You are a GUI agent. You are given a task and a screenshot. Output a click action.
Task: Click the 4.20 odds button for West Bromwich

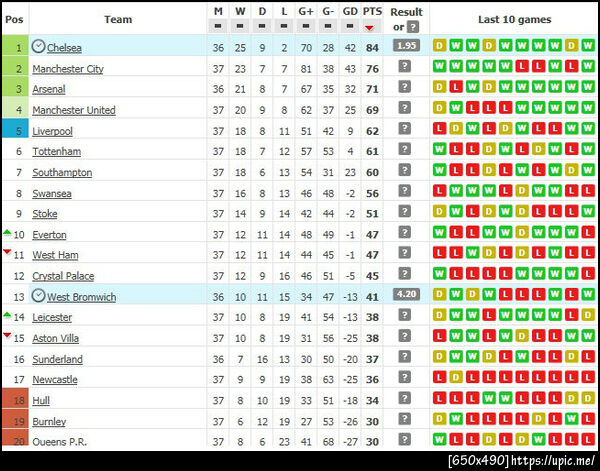(x=405, y=295)
